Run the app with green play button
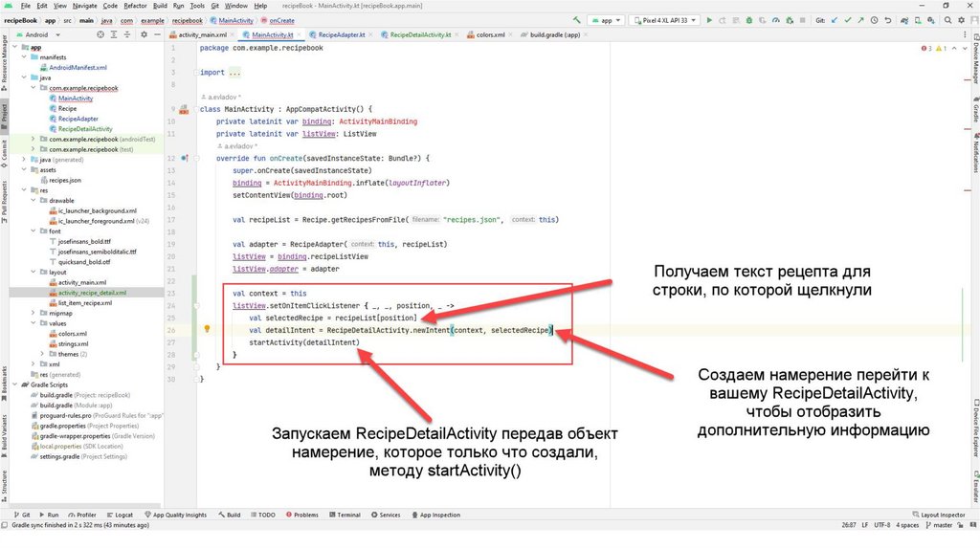 710,19
